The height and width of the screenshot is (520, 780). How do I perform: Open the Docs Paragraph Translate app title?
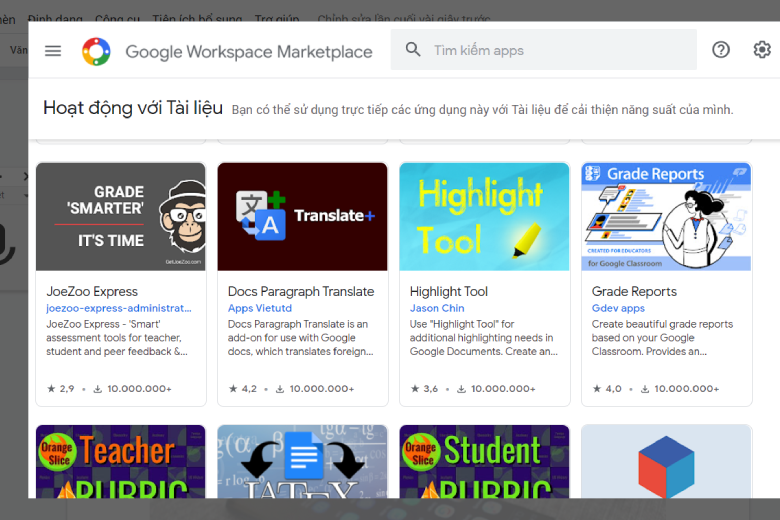301,292
